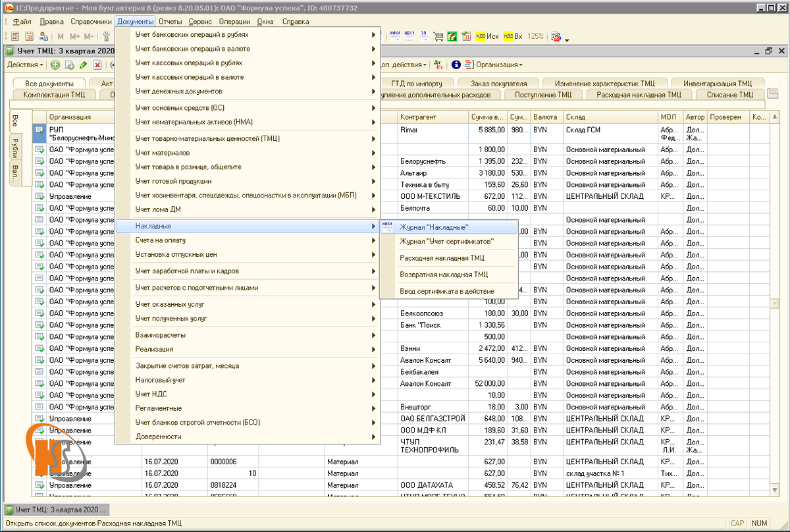Click the shopping cart toolbar icon
This screenshot has width=790, height=532.
click(438, 36)
